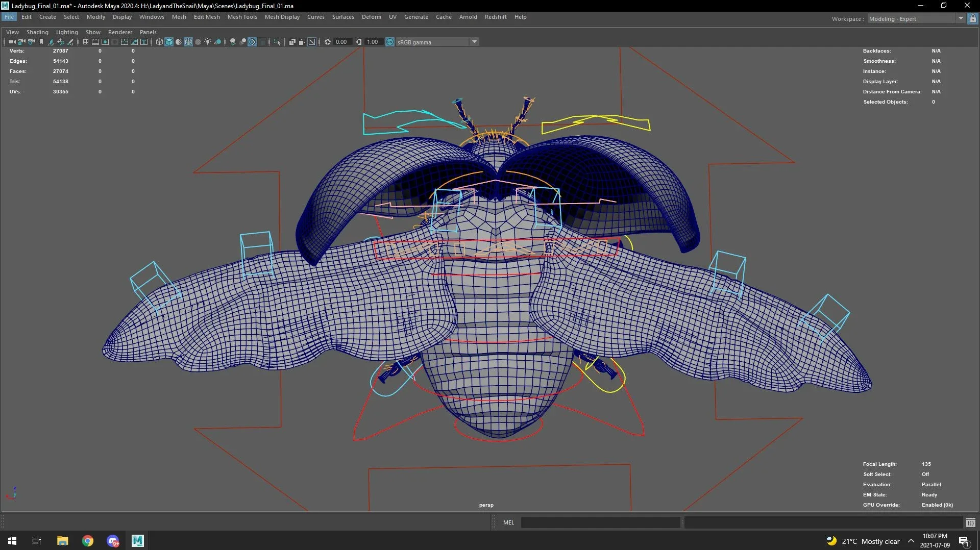Open Script Editor button at command line
The image size is (980, 550).
click(x=970, y=522)
